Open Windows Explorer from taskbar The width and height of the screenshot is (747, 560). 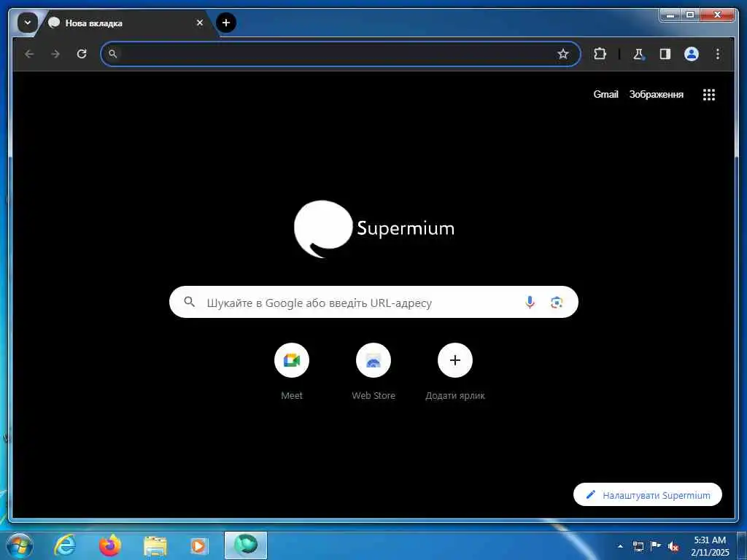[x=155, y=545]
